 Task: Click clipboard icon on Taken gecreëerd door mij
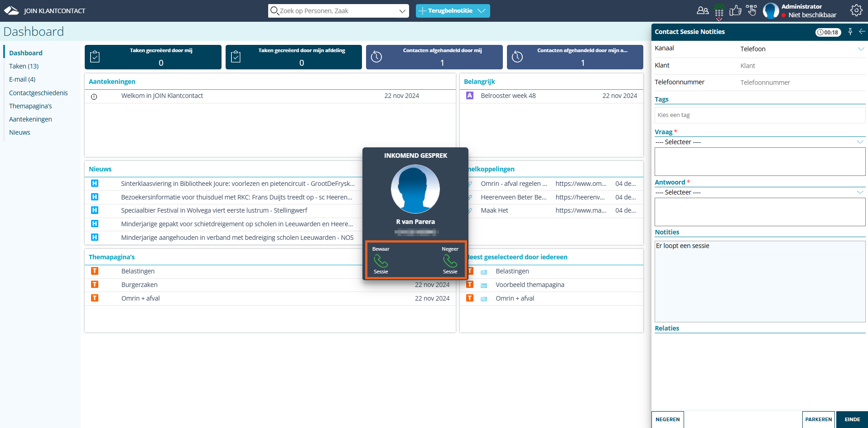95,57
